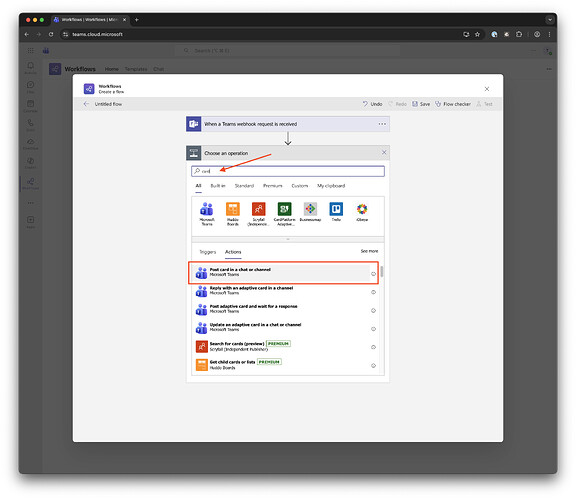This screenshot has height=499, width=576.
Task: Open info icon for Update an adaptive card
Action: point(373,329)
